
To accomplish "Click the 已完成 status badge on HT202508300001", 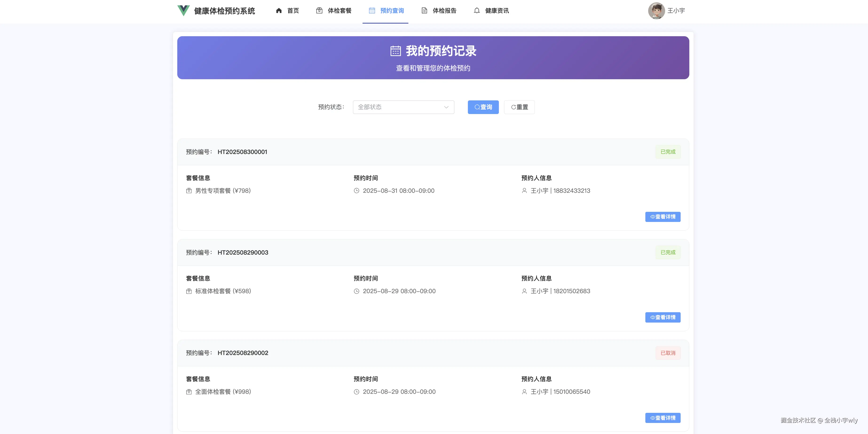I will click(x=668, y=152).
